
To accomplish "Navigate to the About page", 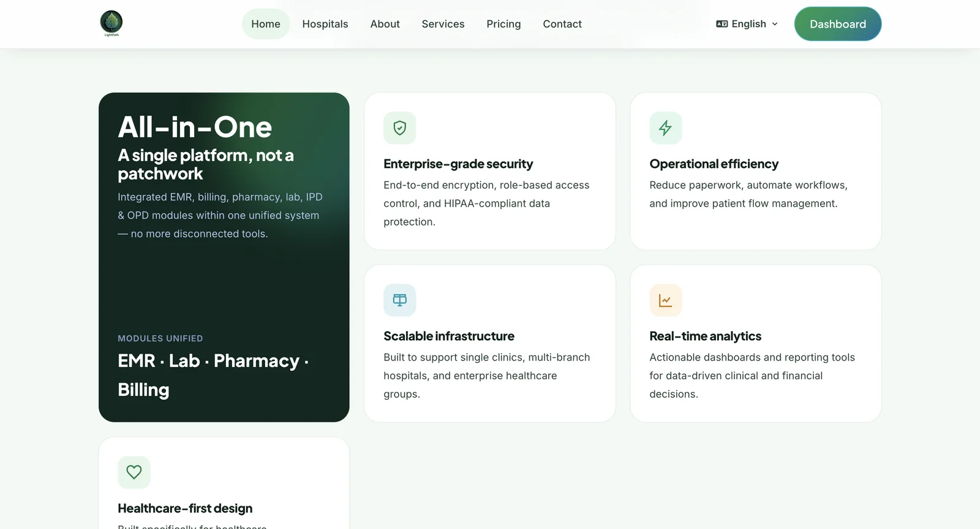I will [x=385, y=24].
